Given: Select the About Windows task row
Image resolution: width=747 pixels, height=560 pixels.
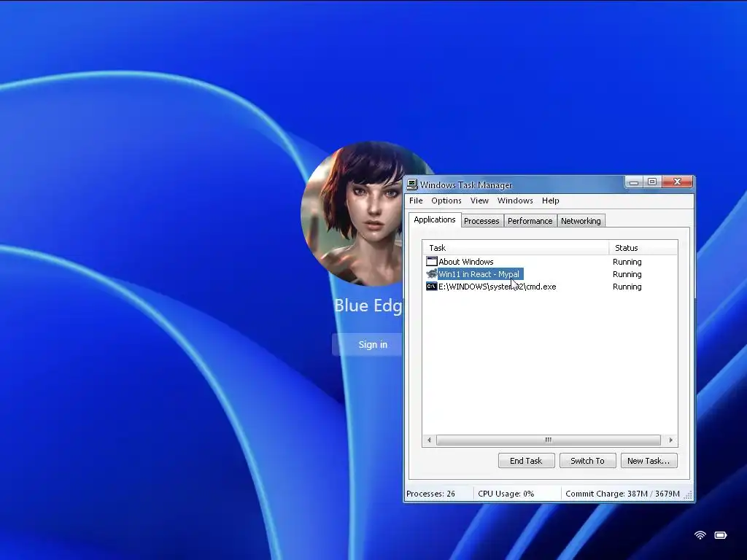Looking at the screenshot, I should [549, 262].
